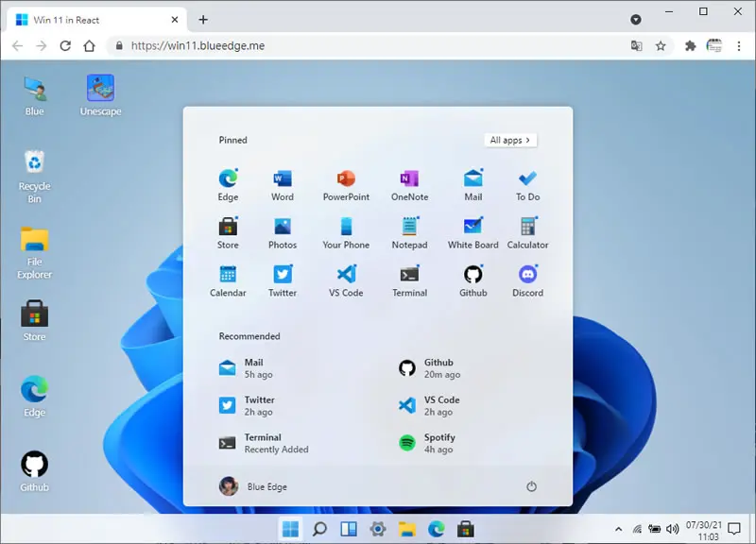Select the Github desktop icon

34,471
